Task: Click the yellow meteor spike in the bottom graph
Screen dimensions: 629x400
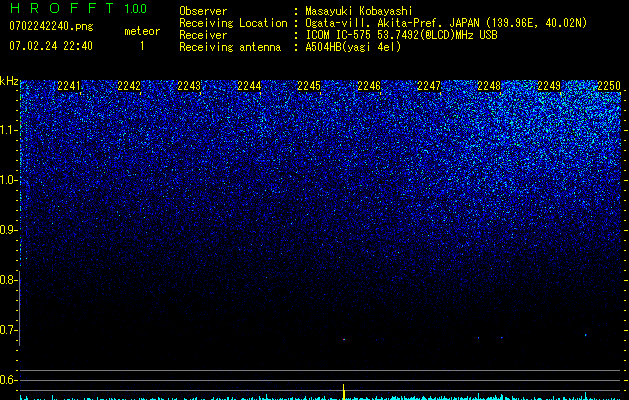Action: point(343,392)
